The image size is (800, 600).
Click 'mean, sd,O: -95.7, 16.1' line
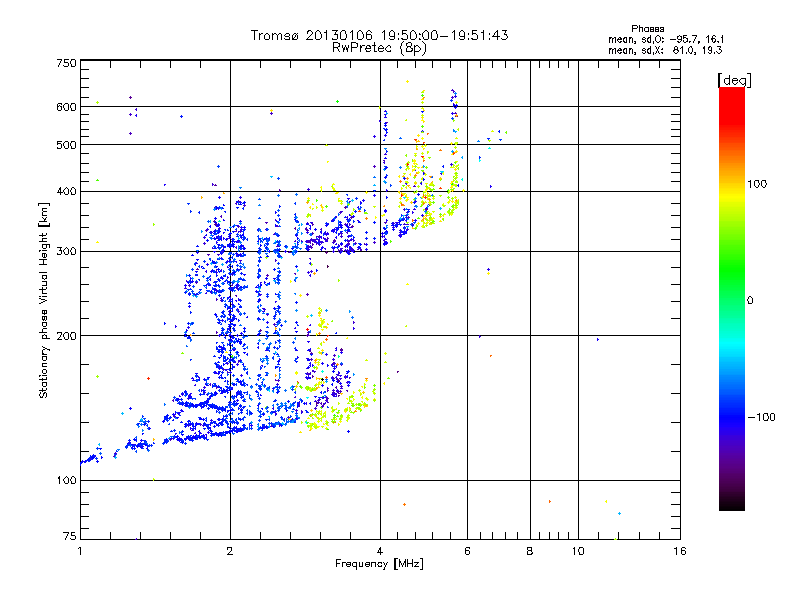[x=666, y=39]
